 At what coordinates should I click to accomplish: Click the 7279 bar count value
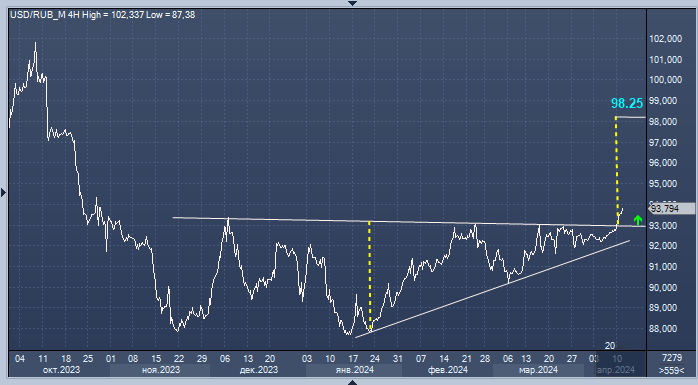[672, 358]
